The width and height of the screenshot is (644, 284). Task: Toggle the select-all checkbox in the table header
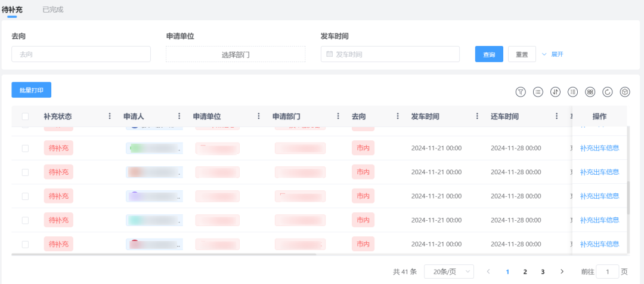(25, 116)
